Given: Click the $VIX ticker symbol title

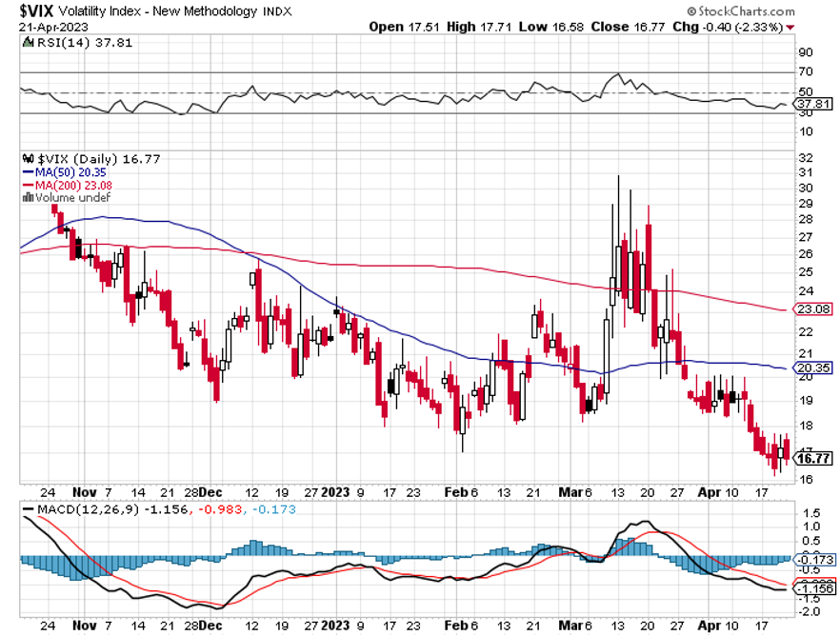Looking at the screenshot, I should [x=35, y=10].
